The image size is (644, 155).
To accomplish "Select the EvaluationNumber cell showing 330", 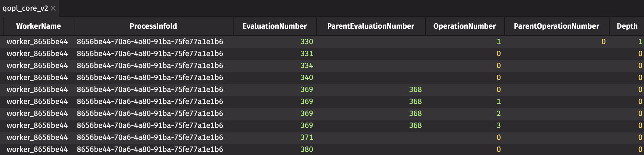I will 307,42.
